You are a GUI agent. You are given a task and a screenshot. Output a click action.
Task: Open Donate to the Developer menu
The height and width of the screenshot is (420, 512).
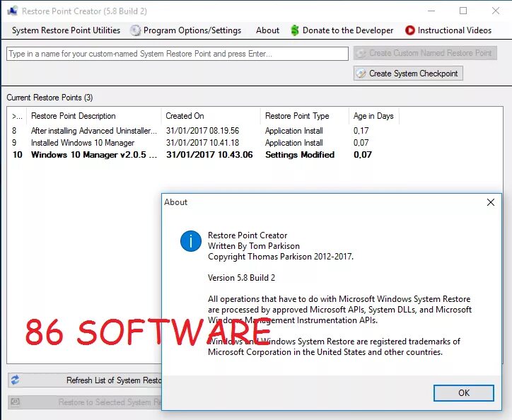pos(348,30)
